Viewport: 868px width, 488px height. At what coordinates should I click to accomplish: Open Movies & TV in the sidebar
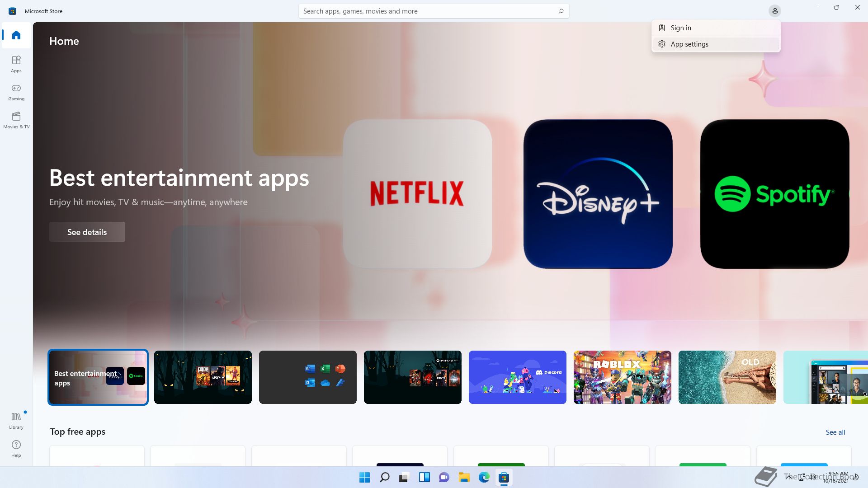coord(16,120)
